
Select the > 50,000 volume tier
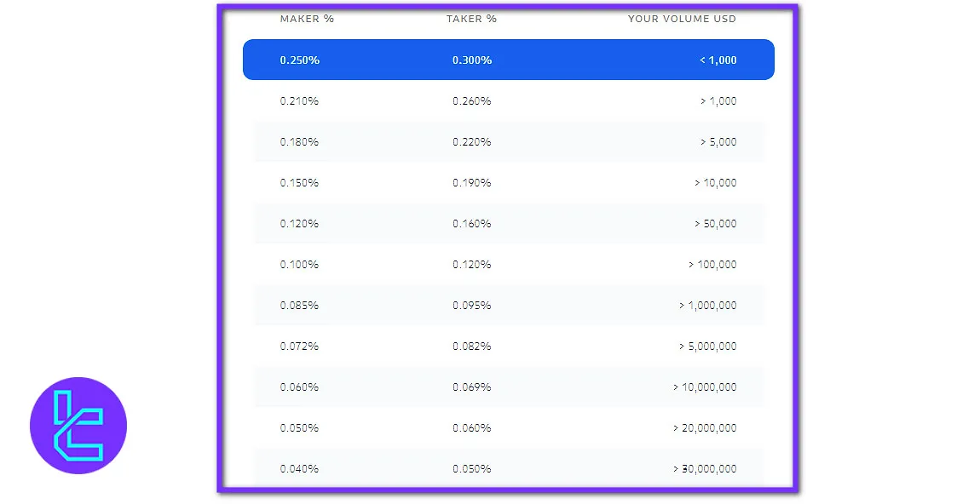tap(715, 224)
